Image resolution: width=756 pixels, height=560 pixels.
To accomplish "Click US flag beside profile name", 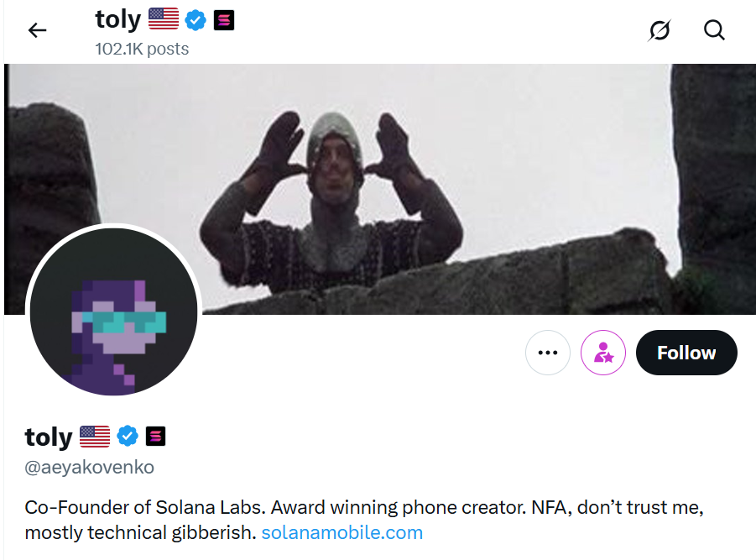I will [x=95, y=437].
